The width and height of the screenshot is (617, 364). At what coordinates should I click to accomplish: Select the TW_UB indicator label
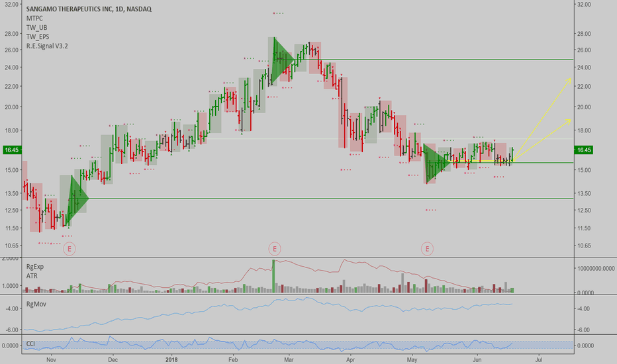(36, 28)
